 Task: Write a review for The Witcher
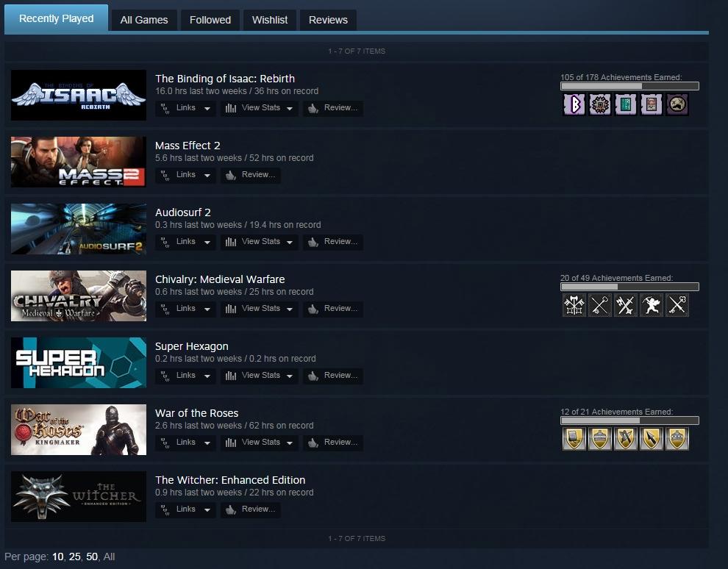point(250,509)
